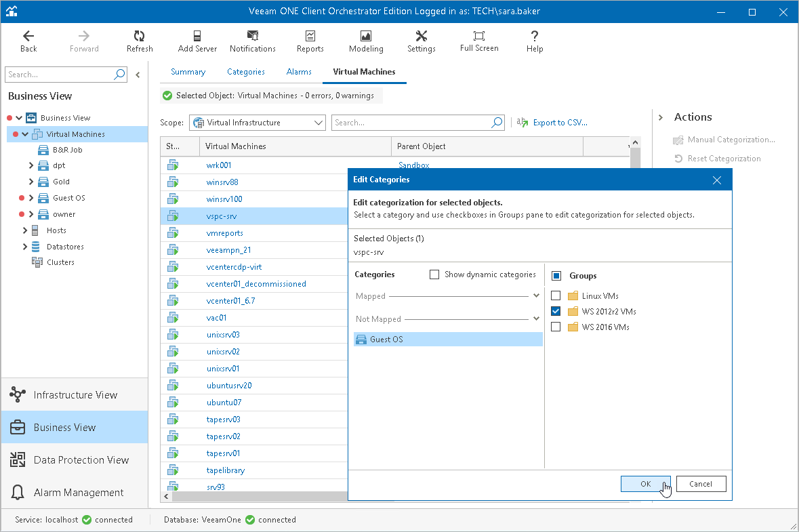The image size is (799, 532).
Task: Open the Notifications toolbar icon
Action: [252, 36]
